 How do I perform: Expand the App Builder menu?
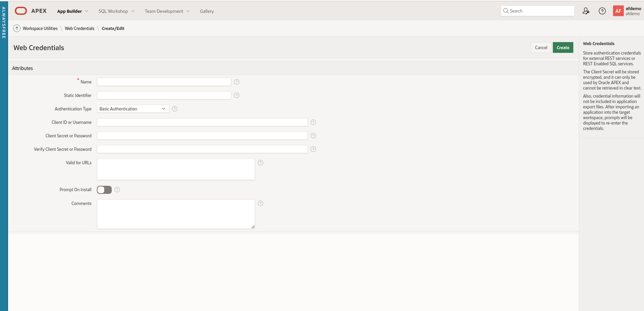(x=72, y=11)
